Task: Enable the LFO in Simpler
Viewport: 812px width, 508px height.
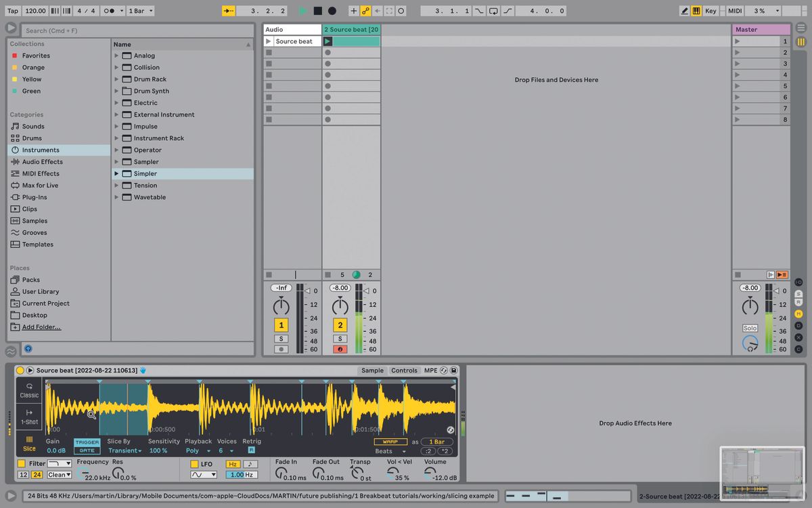Action: pos(195,463)
